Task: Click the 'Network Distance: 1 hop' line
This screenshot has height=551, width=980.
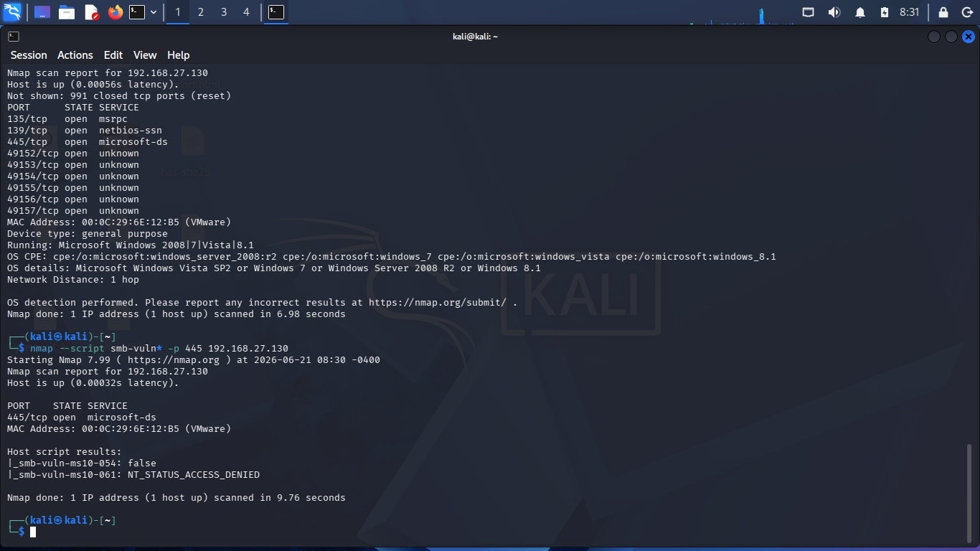Action: click(x=73, y=279)
